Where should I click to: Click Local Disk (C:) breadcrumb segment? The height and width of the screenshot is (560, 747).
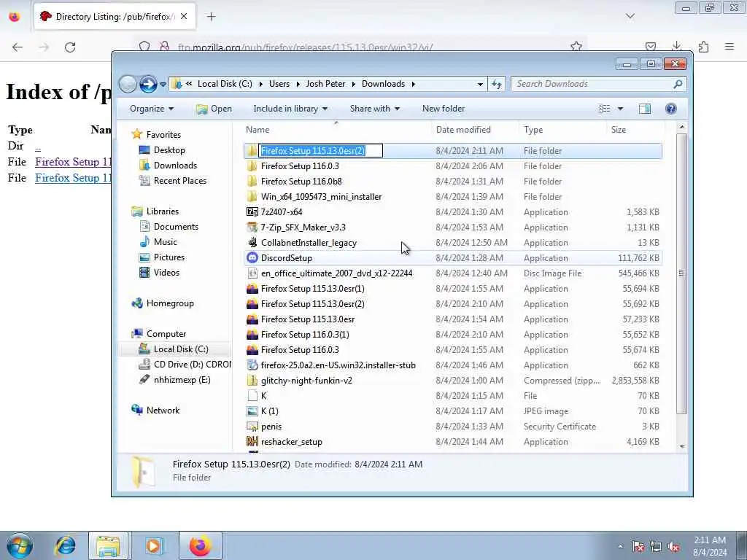tap(225, 84)
